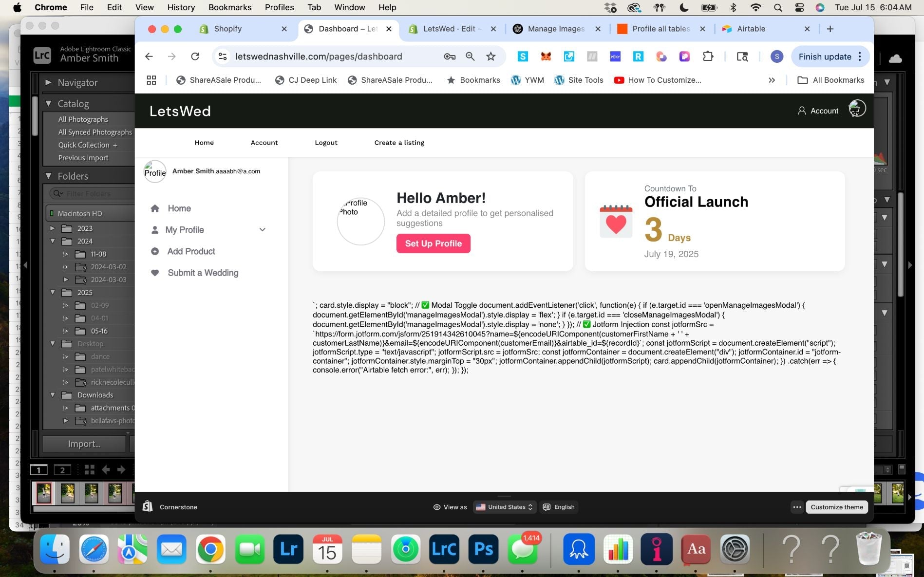Screen dimensions: 924x577
Task: Click the Add Product plus icon in sidebar
Action: click(x=155, y=251)
